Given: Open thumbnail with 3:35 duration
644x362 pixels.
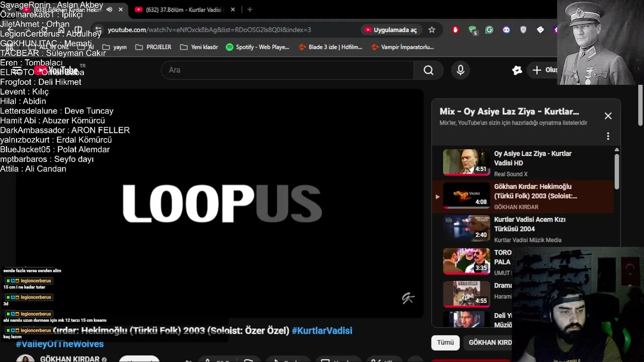Looking at the screenshot, I should point(466,261).
